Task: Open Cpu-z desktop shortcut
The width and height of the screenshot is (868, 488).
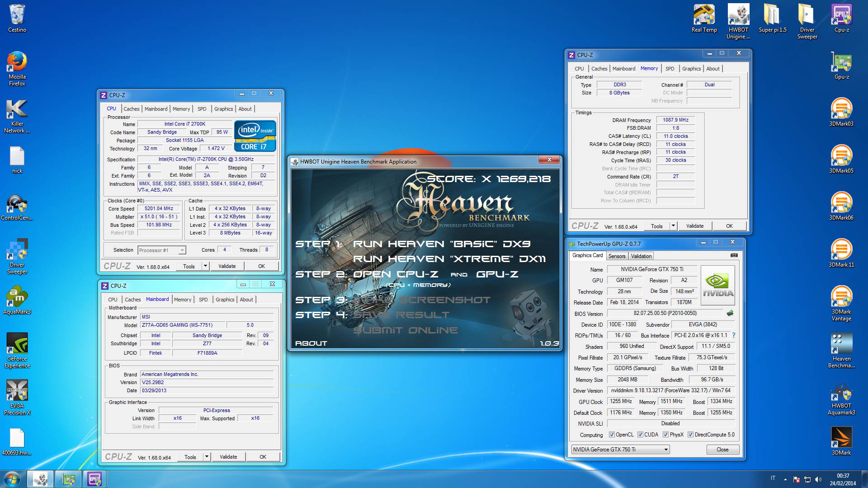Action: click(x=841, y=18)
